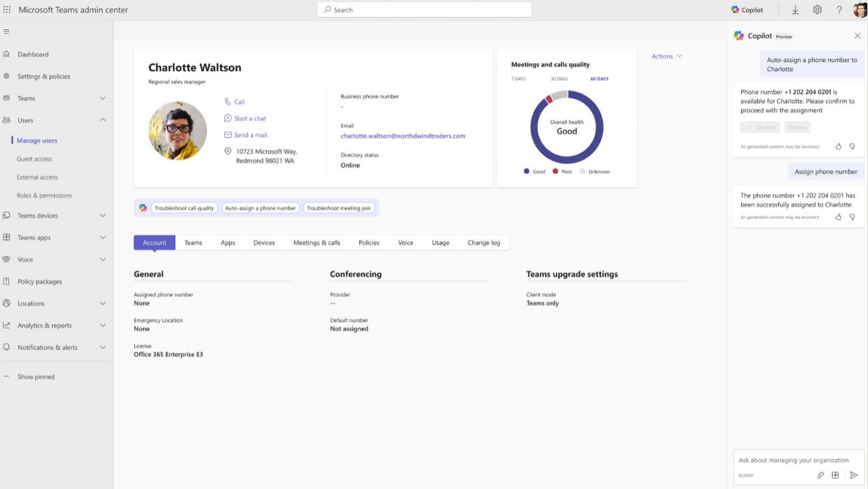Open Manage users in sidebar
The image size is (868, 489).
tap(37, 140)
